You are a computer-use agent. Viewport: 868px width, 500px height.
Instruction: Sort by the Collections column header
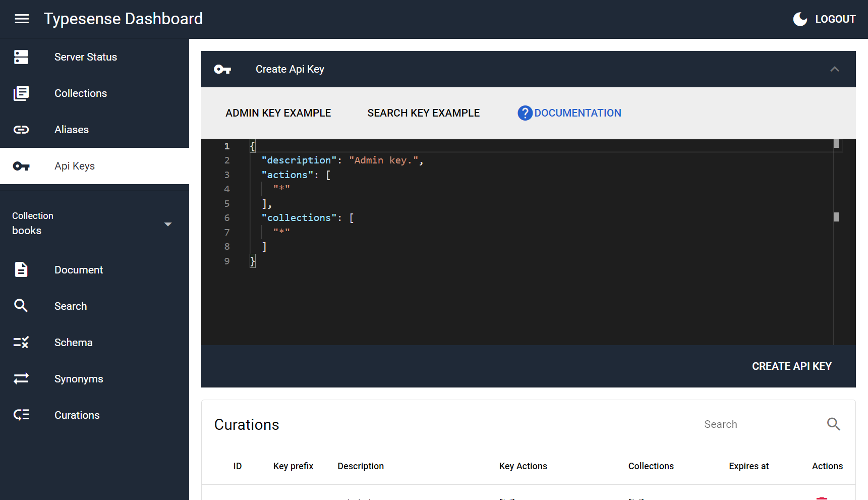tap(651, 466)
